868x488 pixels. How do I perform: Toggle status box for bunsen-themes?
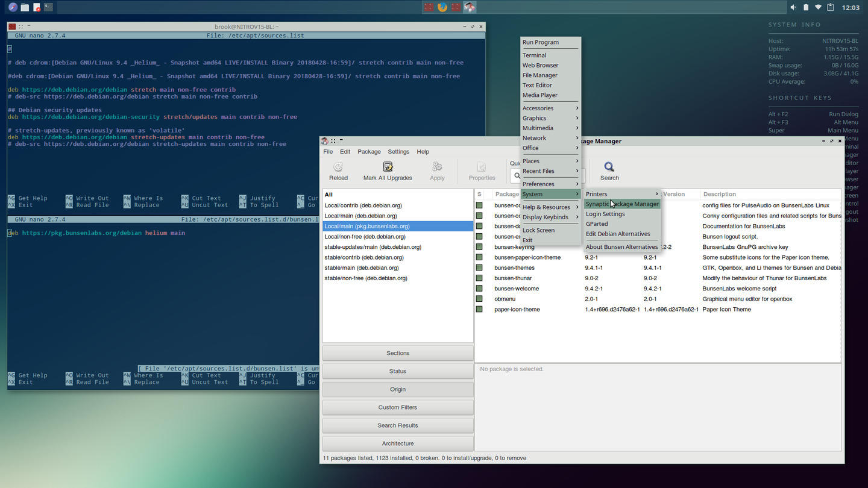pyautogui.click(x=479, y=267)
